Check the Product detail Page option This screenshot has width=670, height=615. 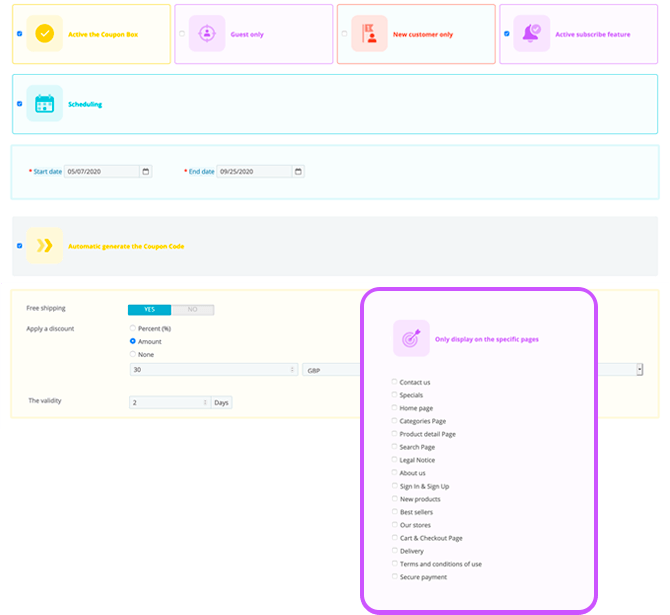tap(394, 433)
